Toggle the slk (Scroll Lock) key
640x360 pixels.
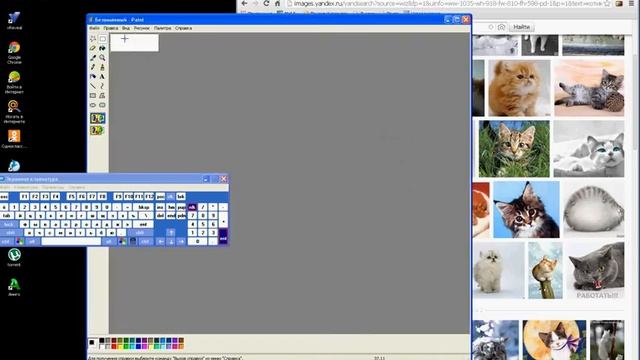(x=171, y=197)
